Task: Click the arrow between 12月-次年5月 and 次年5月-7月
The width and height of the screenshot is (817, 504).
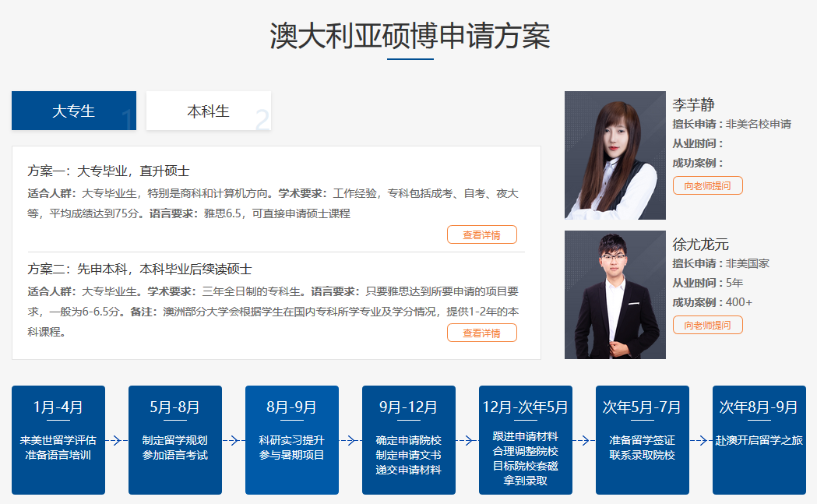Action: point(584,440)
